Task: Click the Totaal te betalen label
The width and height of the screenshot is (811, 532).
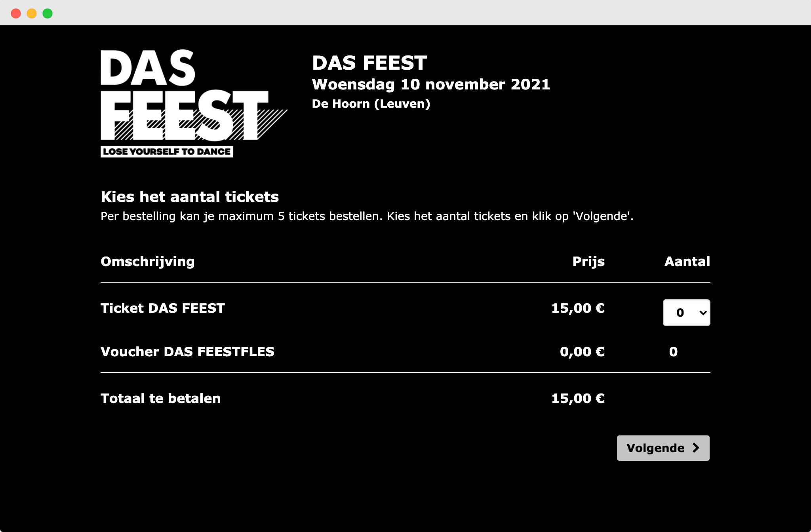Action: (161, 398)
